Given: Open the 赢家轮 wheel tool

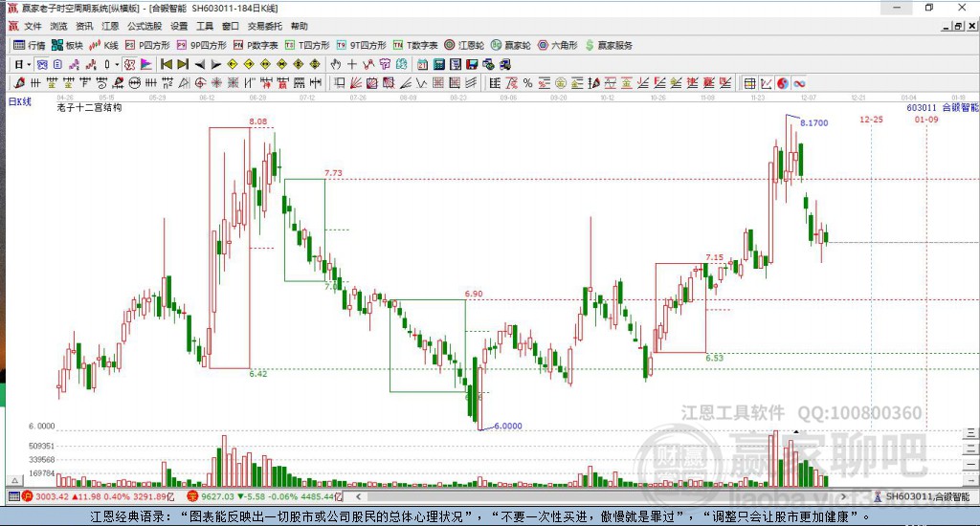Looking at the screenshot, I should [x=511, y=45].
